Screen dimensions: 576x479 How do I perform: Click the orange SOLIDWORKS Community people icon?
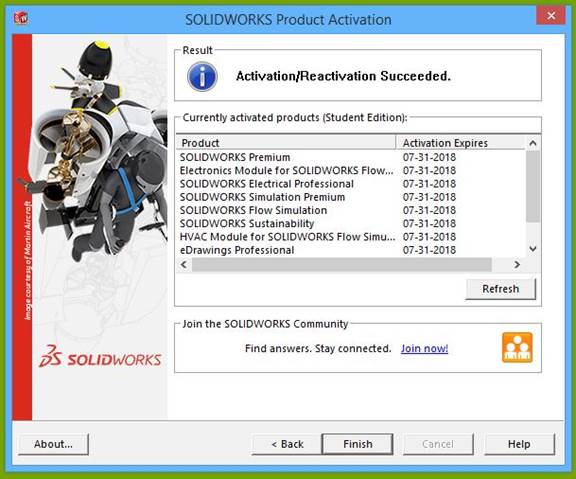click(517, 347)
